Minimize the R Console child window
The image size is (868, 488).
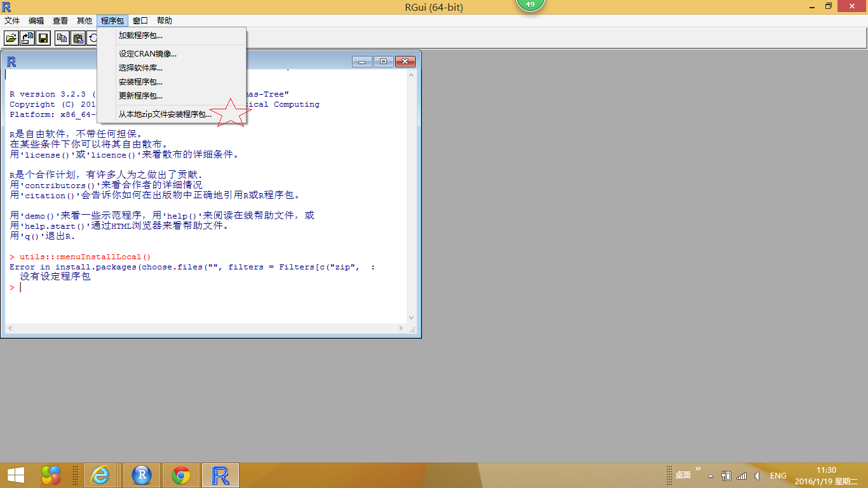(363, 62)
